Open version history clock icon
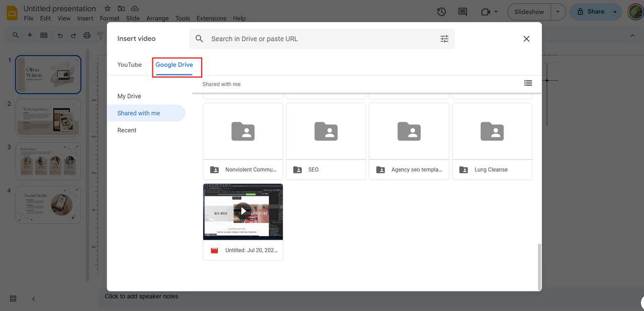 click(441, 12)
